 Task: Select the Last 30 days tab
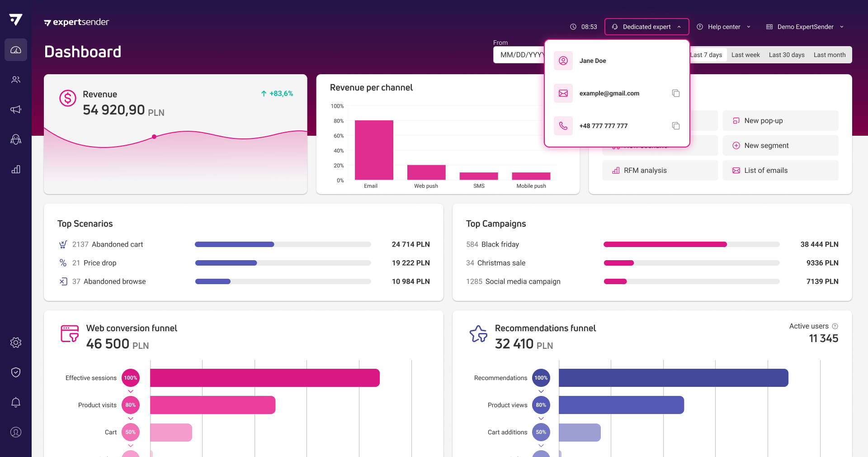787,55
